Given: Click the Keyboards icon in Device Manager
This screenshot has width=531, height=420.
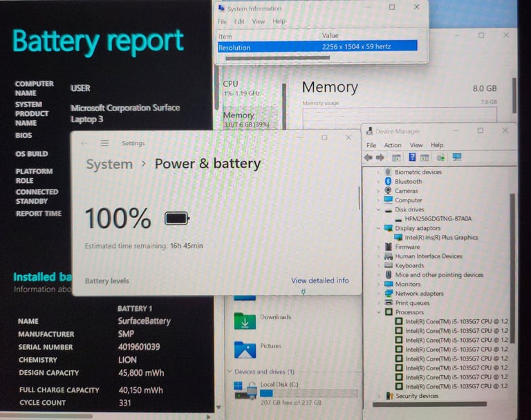Looking at the screenshot, I should [389, 265].
